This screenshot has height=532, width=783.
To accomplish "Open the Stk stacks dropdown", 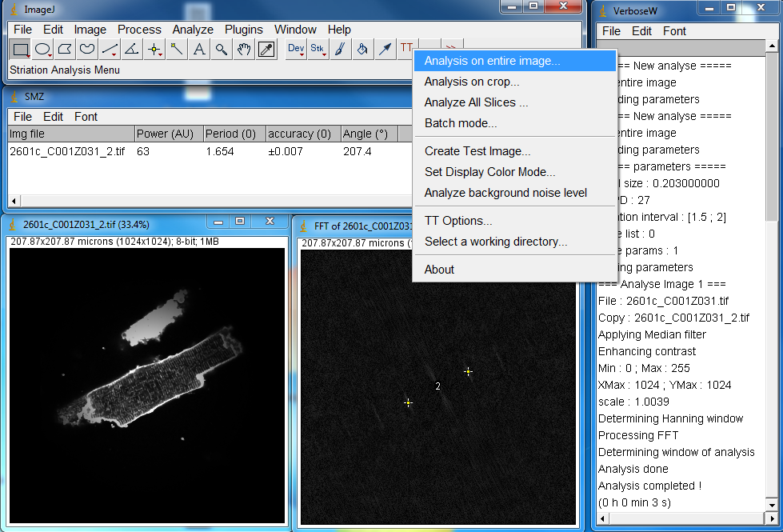I will coord(318,49).
